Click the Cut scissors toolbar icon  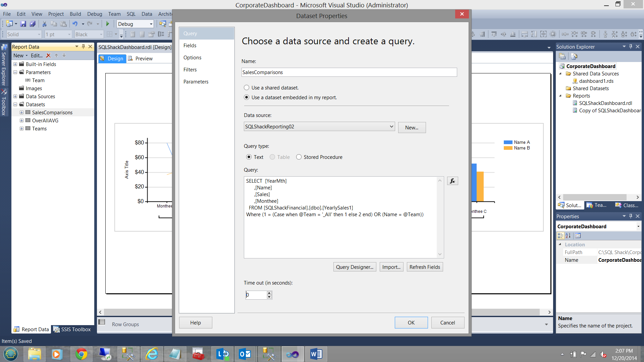[x=44, y=24]
